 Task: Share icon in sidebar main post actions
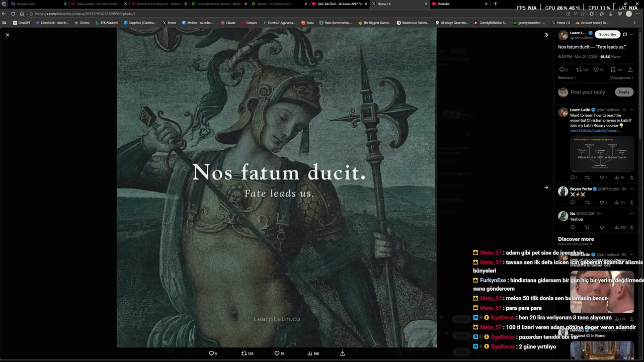coord(630,70)
